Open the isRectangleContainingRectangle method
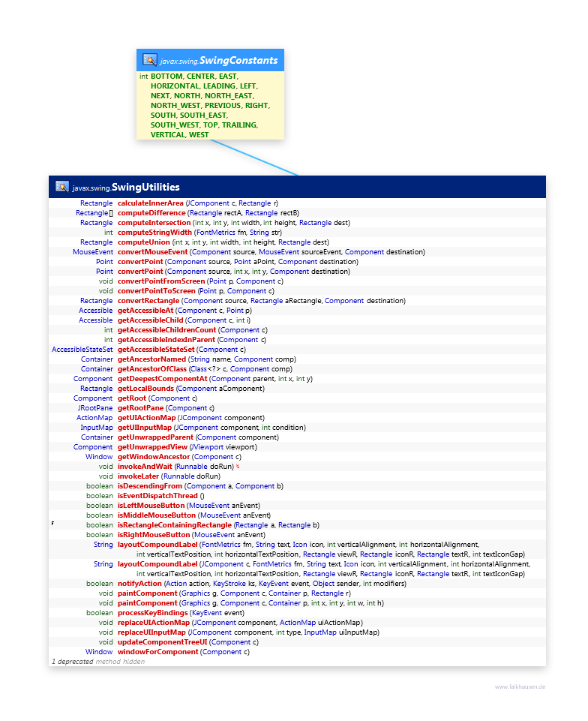The width and height of the screenshot is (588, 721). click(175, 525)
